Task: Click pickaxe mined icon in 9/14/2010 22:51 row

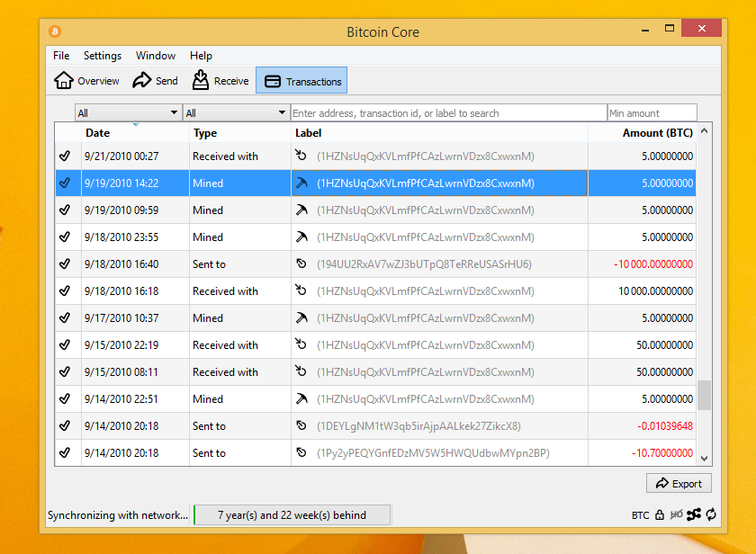Action: (x=301, y=399)
